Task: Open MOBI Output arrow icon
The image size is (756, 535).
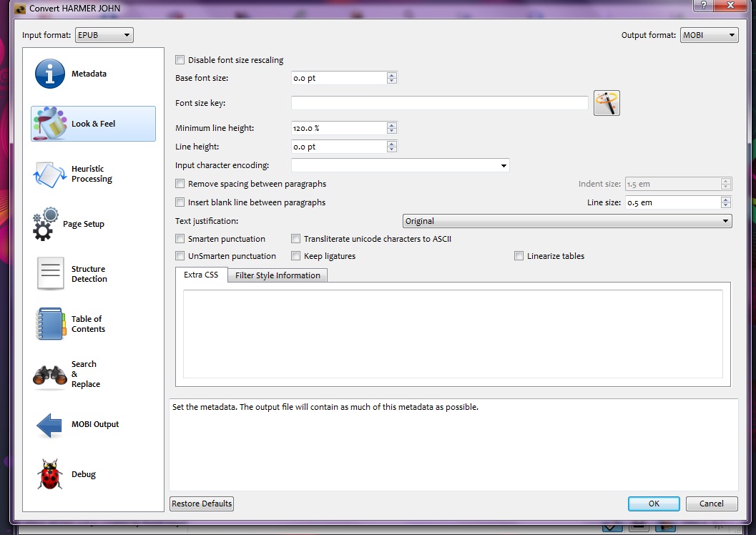Action: point(49,425)
